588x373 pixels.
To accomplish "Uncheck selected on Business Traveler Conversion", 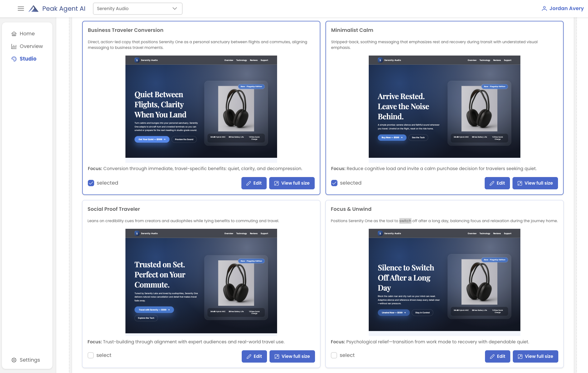I will [x=91, y=183].
